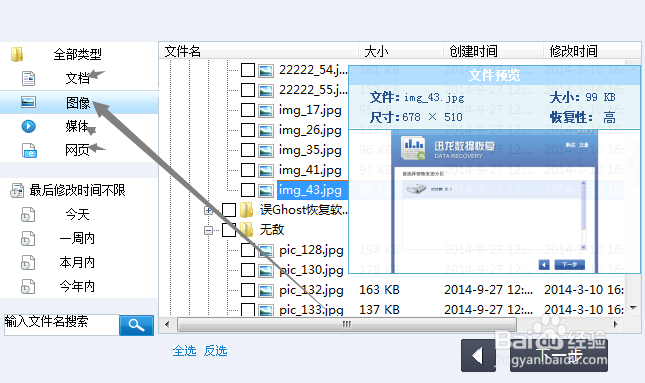Check the box for 22222_54.j...
Screen dimensions: 645x383
248,70
